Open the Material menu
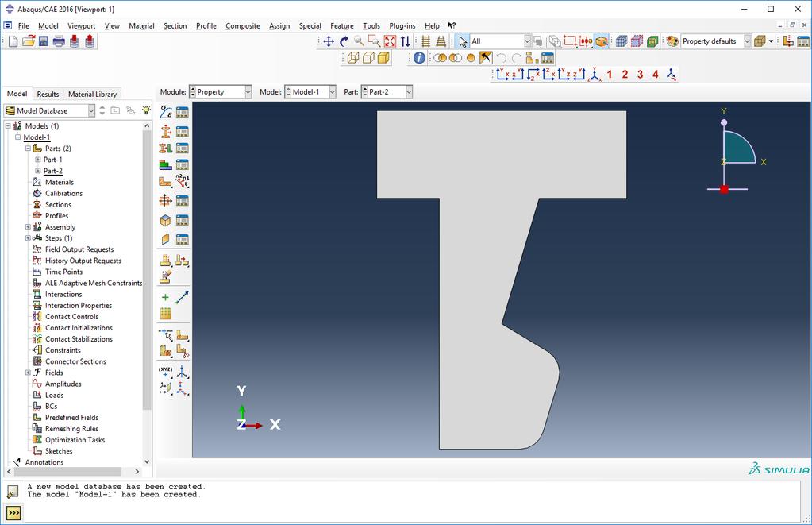812x525 pixels. pyautogui.click(x=141, y=26)
